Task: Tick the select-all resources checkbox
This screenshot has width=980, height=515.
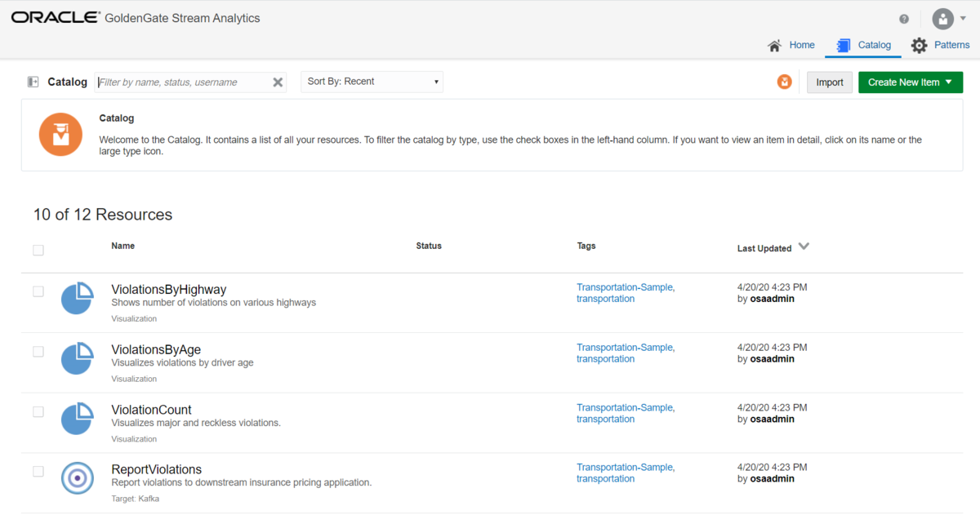Action: click(x=38, y=251)
